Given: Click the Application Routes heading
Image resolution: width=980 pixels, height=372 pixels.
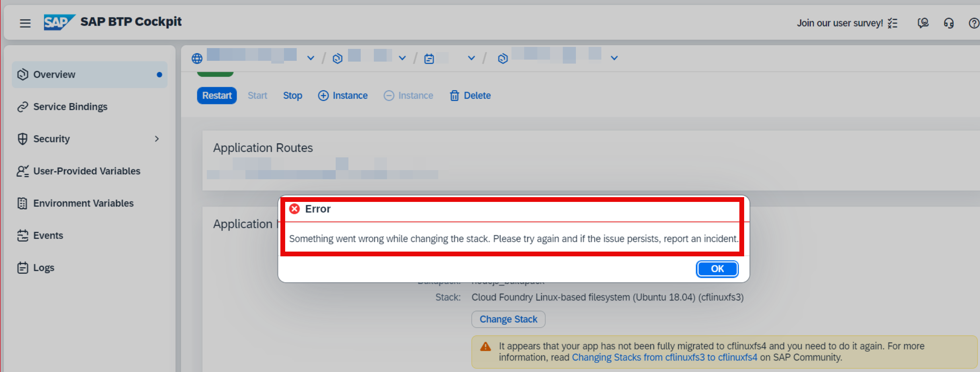Looking at the screenshot, I should point(263,148).
